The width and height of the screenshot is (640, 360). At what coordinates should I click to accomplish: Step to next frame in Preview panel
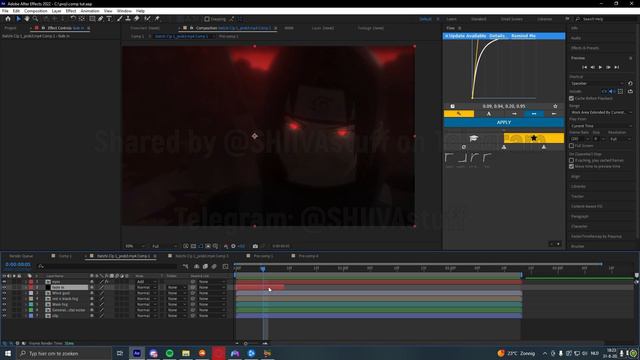(608, 67)
